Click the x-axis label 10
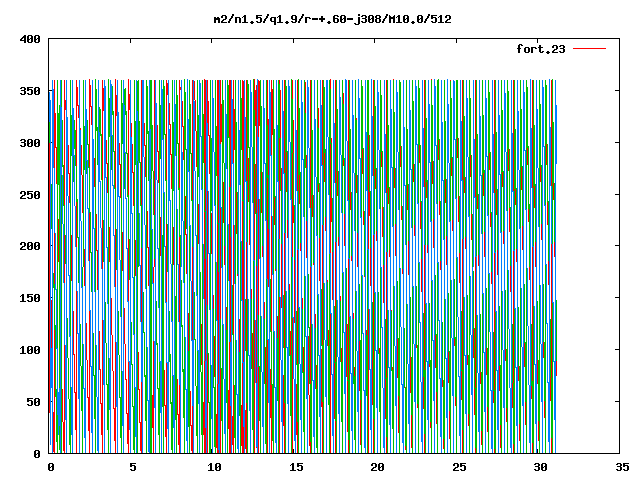640x480 pixels. (x=214, y=467)
